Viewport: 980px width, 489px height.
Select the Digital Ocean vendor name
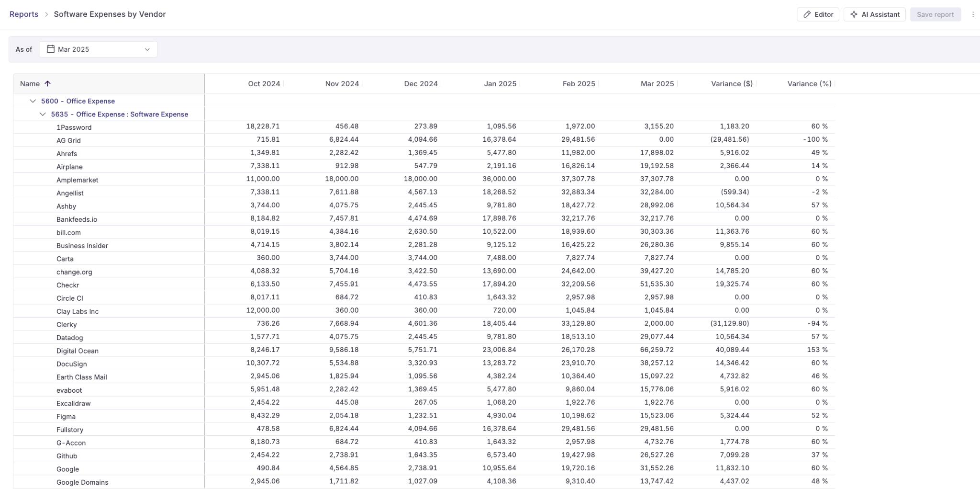coord(78,351)
